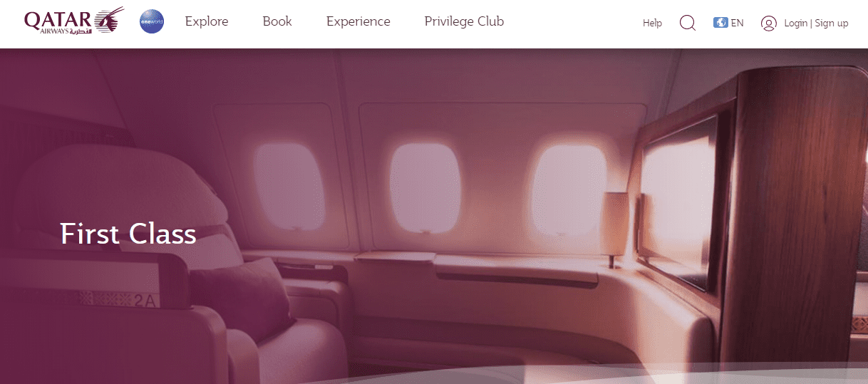Viewport: 868px width, 384px height.
Task: Open the oneworld alliance badge
Action: coord(152,22)
